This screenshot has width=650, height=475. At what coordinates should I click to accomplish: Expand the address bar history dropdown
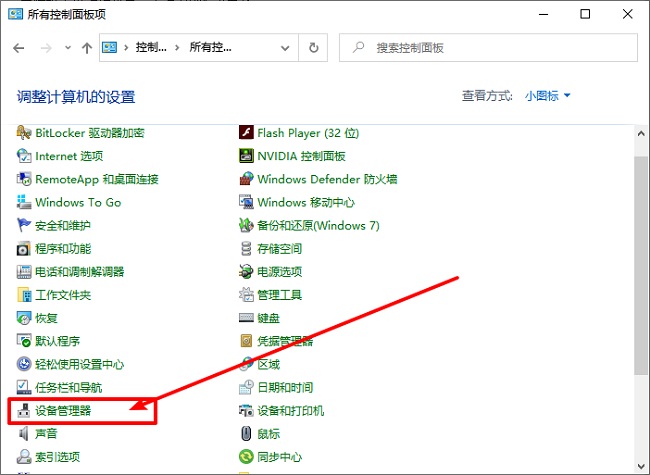click(x=285, y=48)
